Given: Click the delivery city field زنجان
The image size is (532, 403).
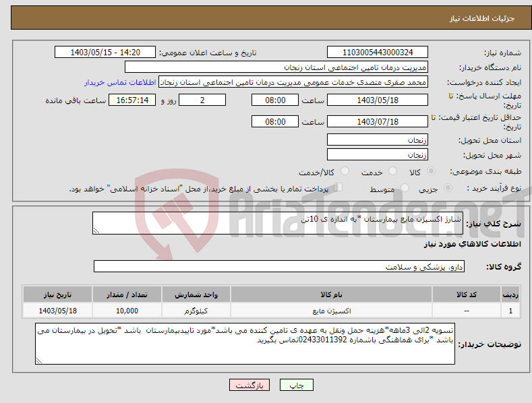Looking at the screenshot, I should pyautogui.click(x=378, y=155).
